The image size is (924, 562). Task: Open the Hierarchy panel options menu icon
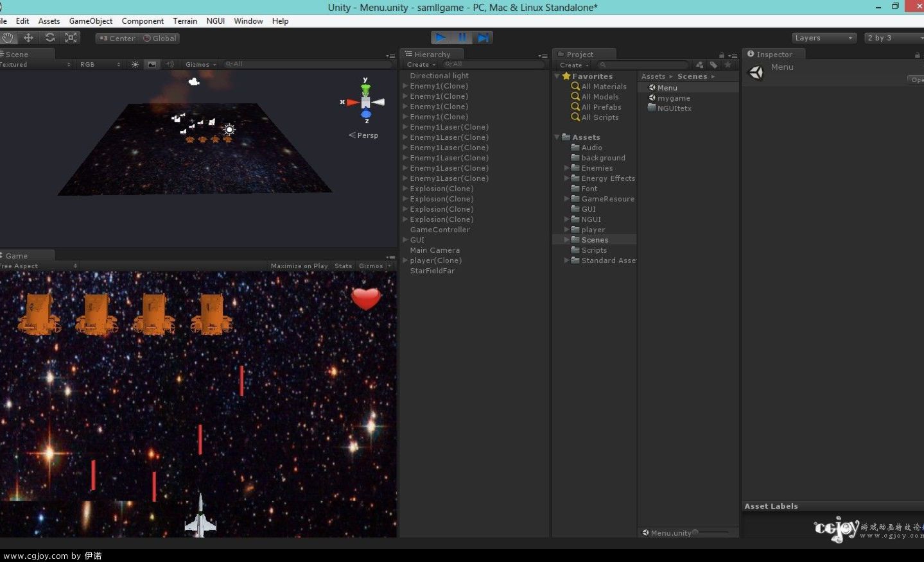tap(543, 56)
